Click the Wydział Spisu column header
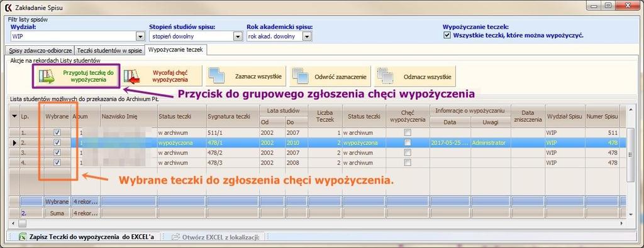The height and width of the screenshot is (248, 644). 564,116
